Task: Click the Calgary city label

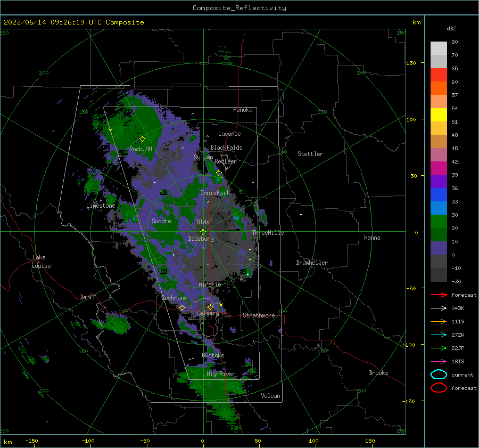Action: pos(208,313)
